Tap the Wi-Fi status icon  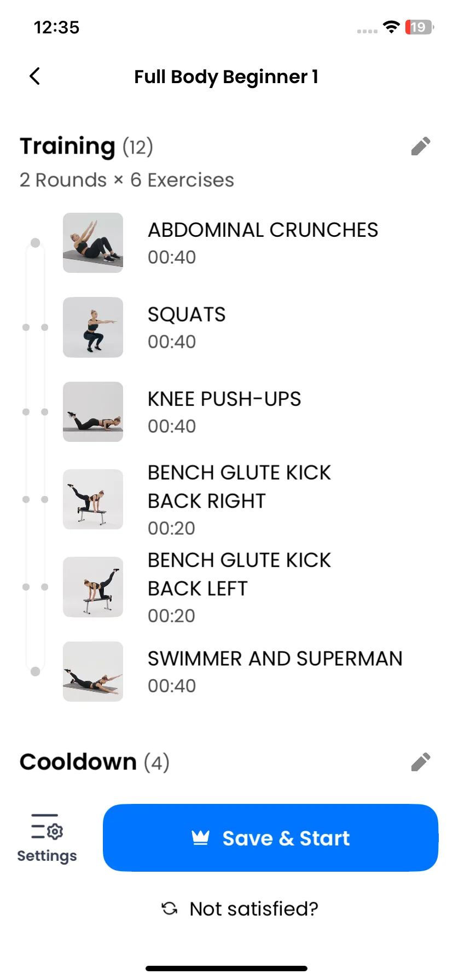(x=391, y=27)
